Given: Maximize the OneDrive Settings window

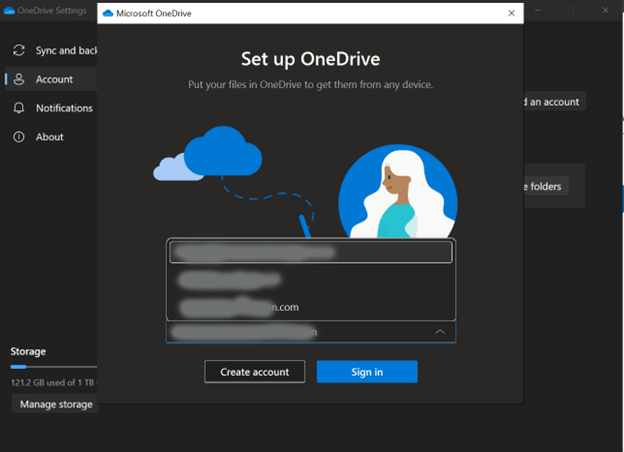Looking at the screenshot, I should pyautogui.click(x=571, y=10).
